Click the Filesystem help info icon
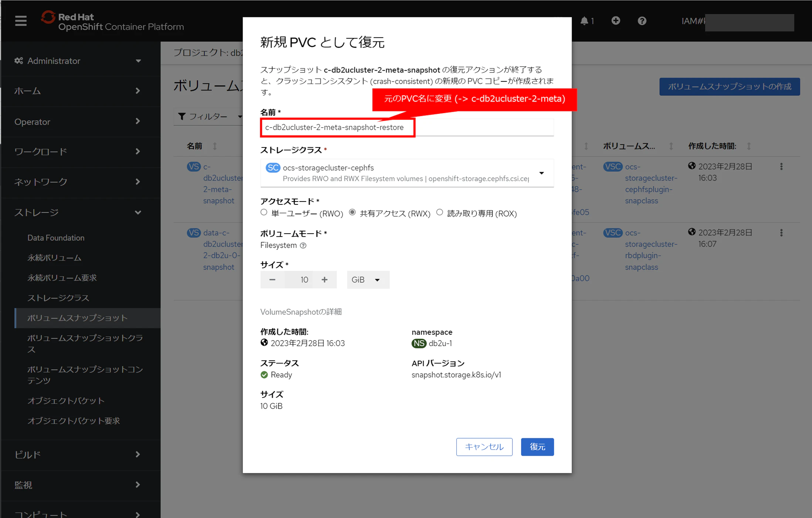This screenshot has height=518, width=812. (303, 246)
